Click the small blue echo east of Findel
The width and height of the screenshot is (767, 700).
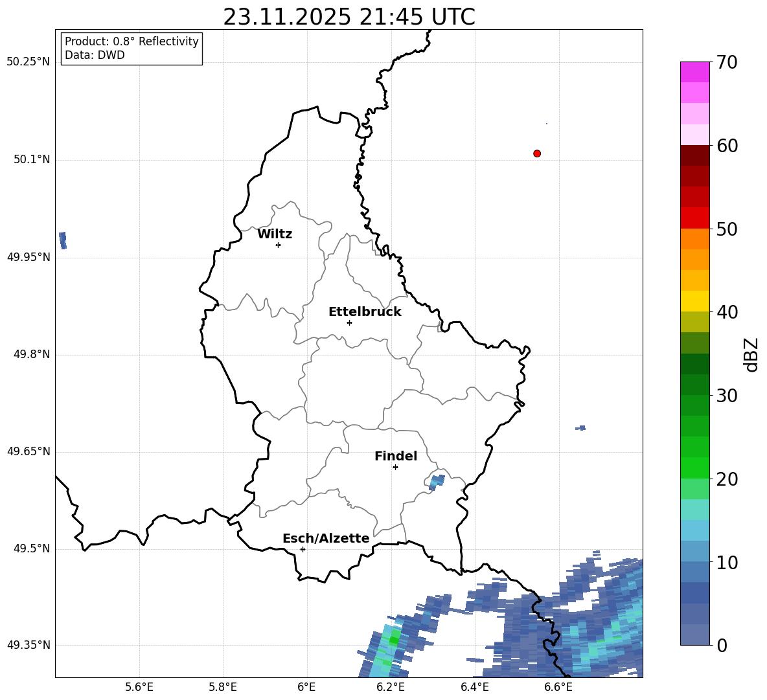[x=437, y=482]
